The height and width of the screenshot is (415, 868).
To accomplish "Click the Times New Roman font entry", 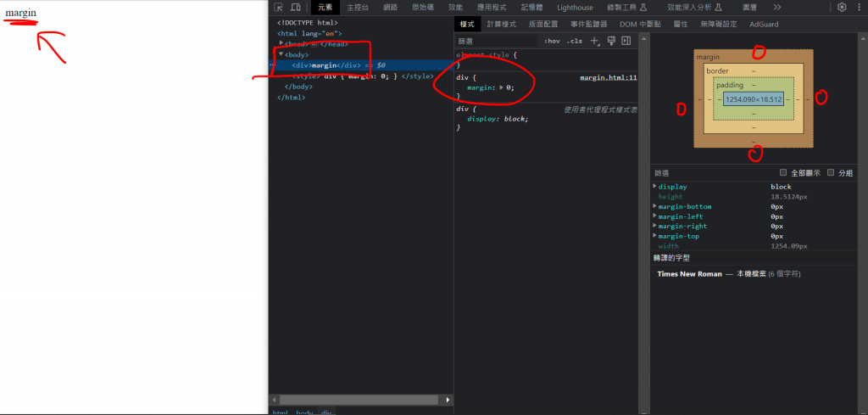I will pos(689,274).
